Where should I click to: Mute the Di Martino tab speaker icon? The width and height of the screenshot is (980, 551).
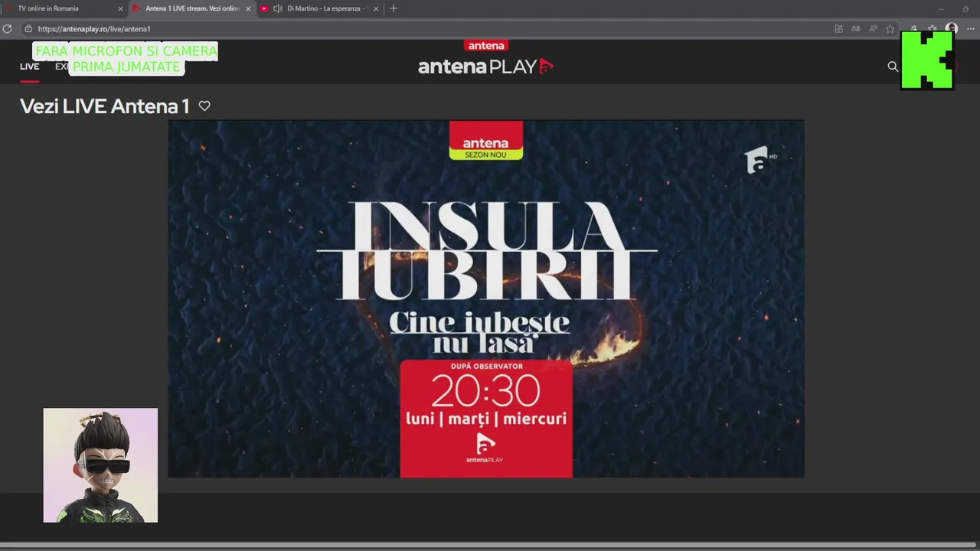[x=277, y=8]
